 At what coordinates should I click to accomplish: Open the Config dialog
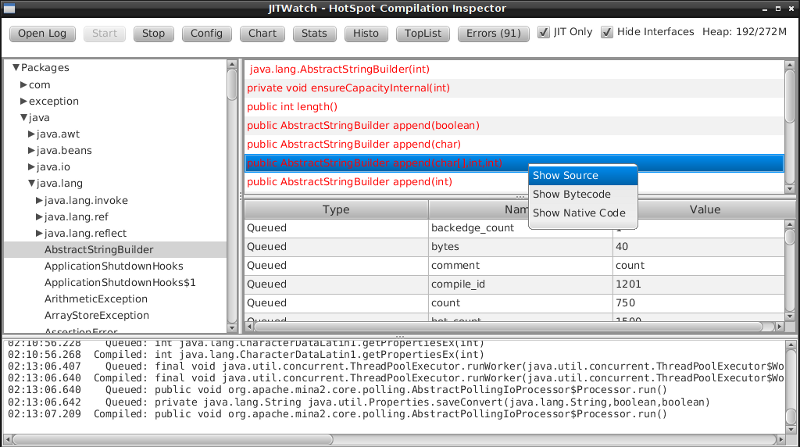click(207, 33)
